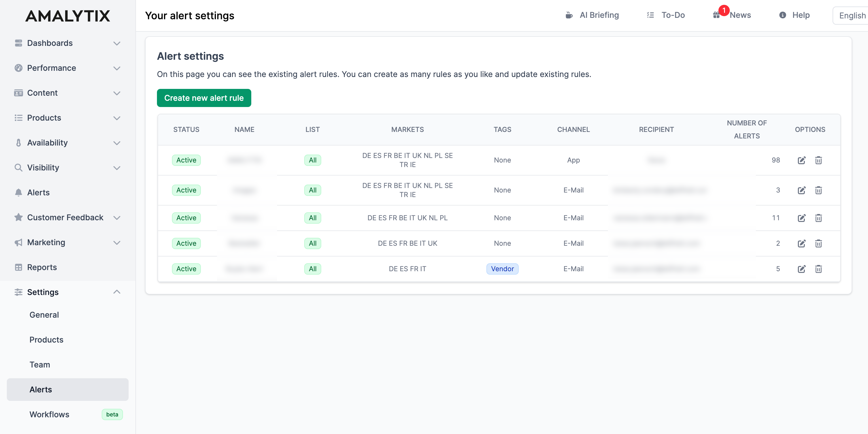Click the Create new alert rule button

pyautogui.click(x=204, y=98)
